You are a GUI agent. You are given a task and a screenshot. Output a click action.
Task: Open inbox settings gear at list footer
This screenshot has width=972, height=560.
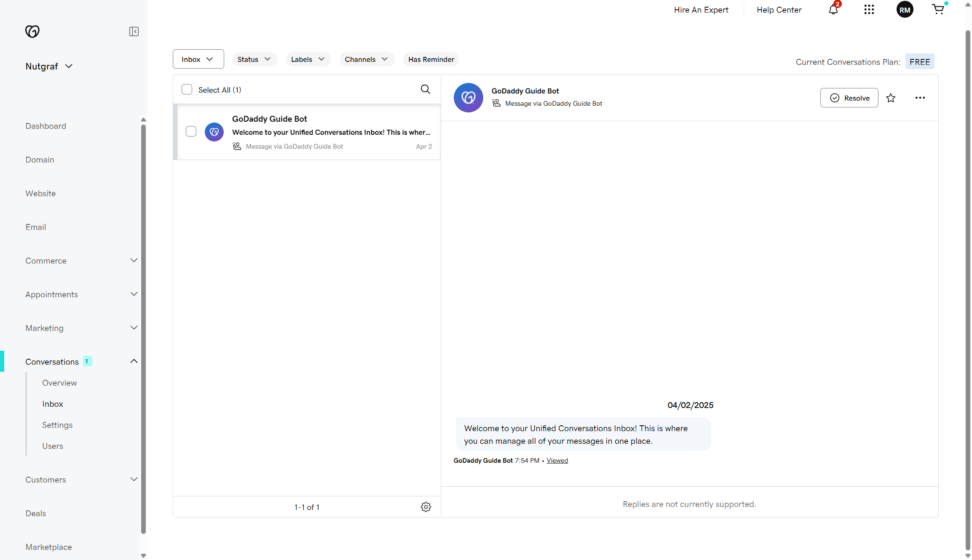click(426, 507)
